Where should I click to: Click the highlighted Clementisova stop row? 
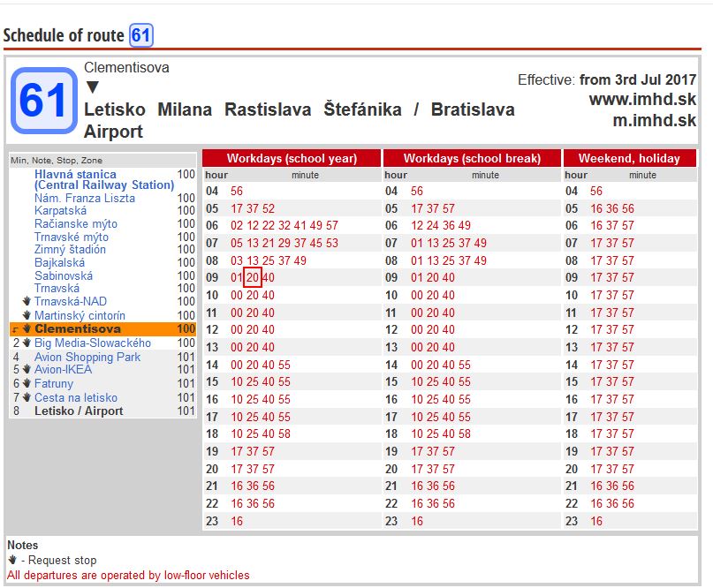(x=102, y=328)
